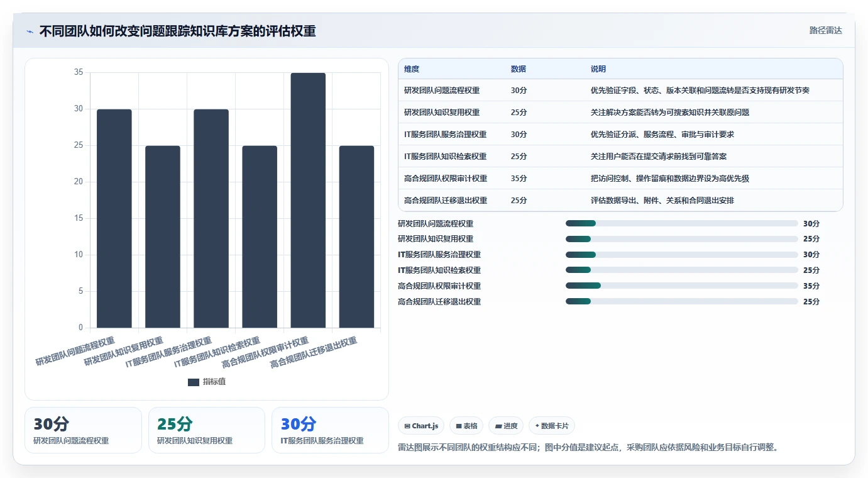
Task: Click the 维度 column header
Action: click(412, 69)
